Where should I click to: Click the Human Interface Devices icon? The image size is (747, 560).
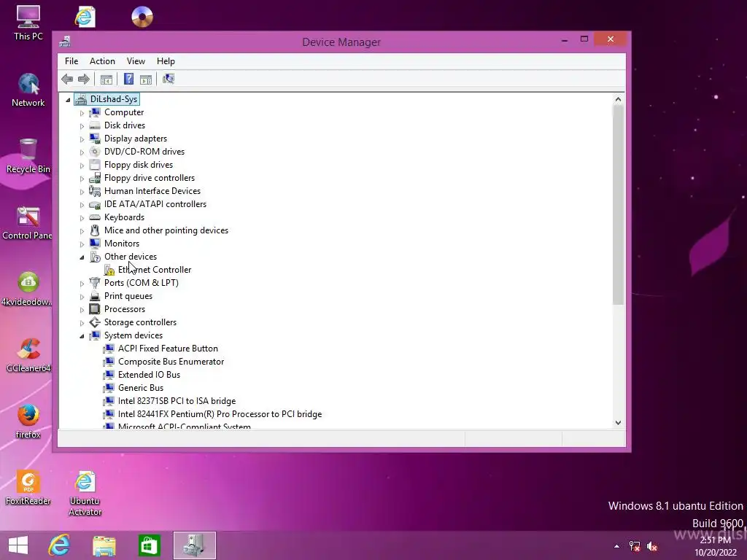click(x=95, y=191)
